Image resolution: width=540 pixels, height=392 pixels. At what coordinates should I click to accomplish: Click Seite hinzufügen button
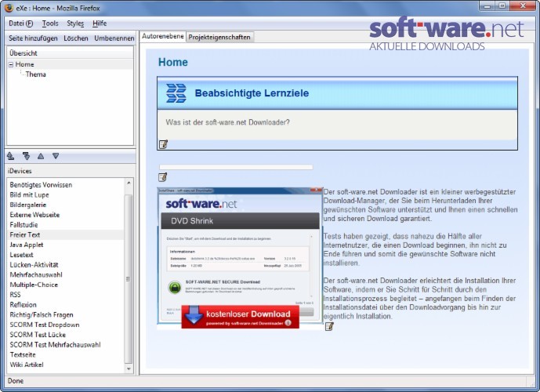pyautogui.click(x=33, y=38)
